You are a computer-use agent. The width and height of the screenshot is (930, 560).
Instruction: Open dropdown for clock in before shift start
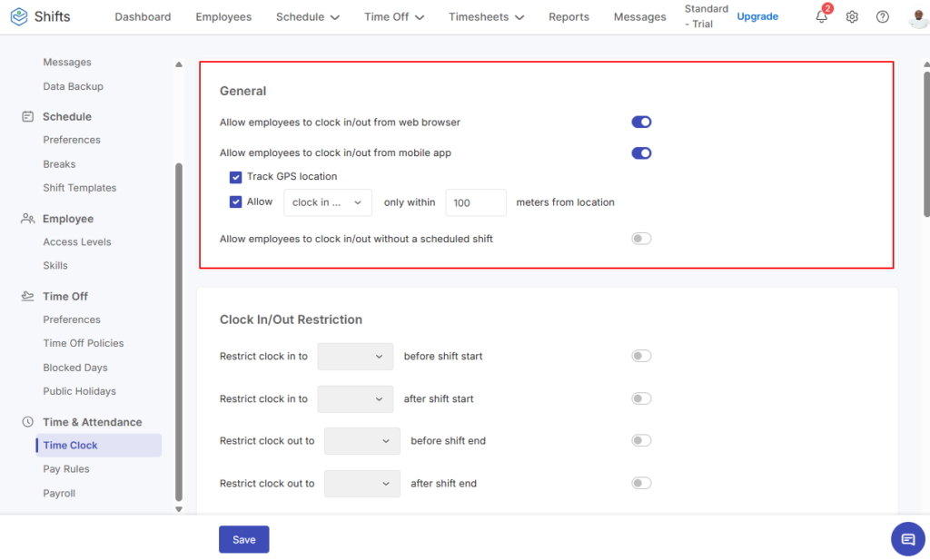click(355, 356)
